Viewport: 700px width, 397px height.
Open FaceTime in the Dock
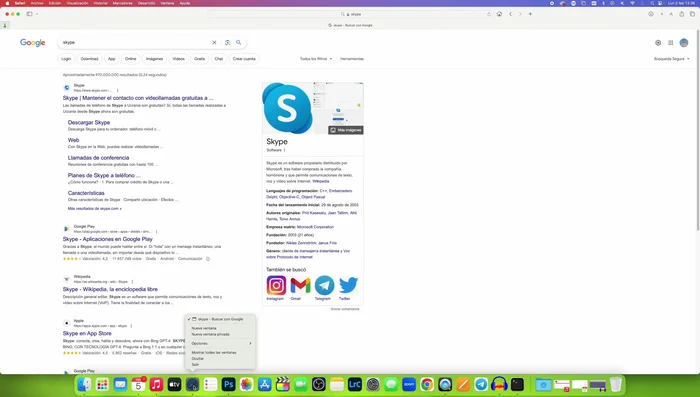point(301,384)
